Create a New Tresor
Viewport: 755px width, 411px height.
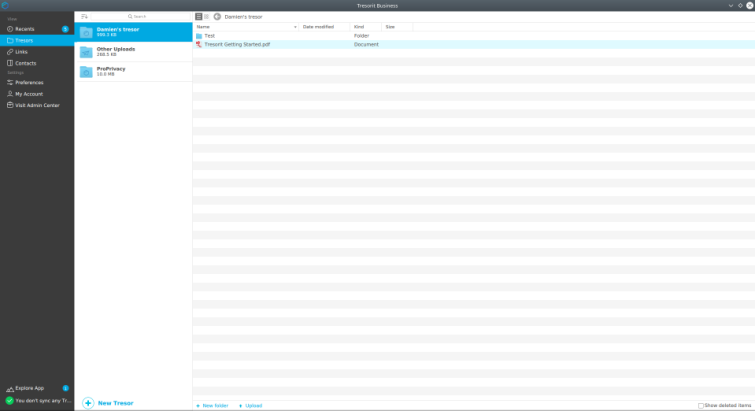click(108, 403)
